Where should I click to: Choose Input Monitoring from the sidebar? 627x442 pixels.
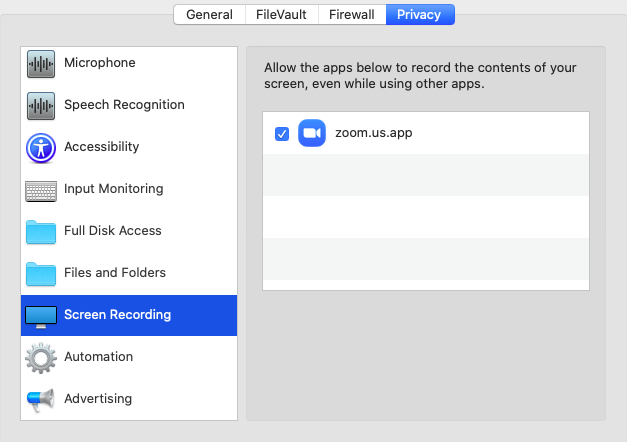point(113,189)
